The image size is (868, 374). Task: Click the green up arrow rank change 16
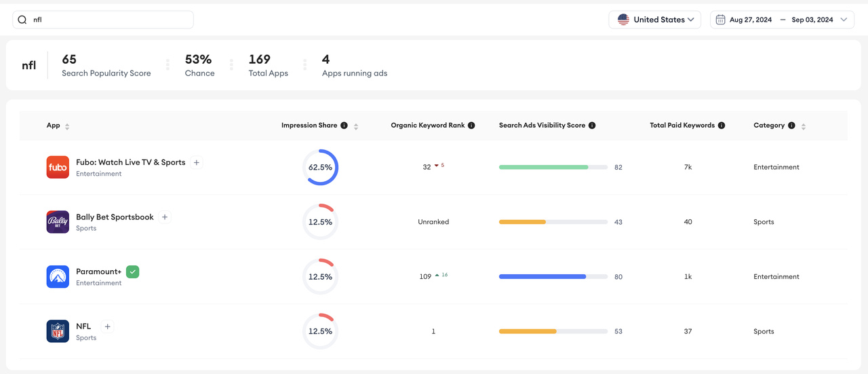coord(441,275)
